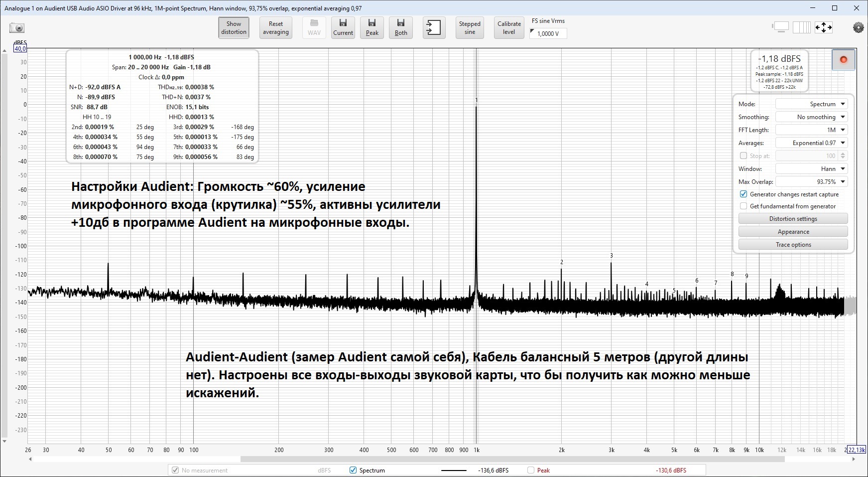This screenshot has width=868, height=477.
Task: Click the 2nd: 0,00019 % harmonic row
Action: point(113,127)
